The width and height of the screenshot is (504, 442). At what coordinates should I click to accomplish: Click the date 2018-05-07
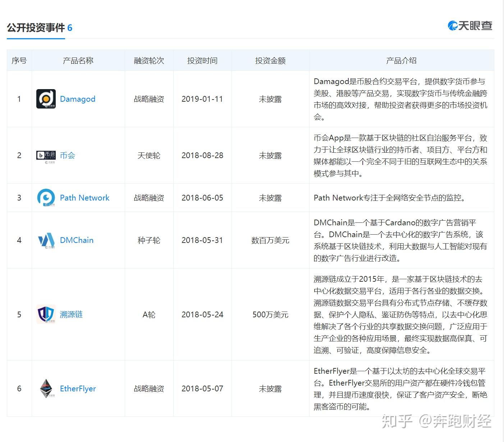pyautogui.click(x=202, y=388)
